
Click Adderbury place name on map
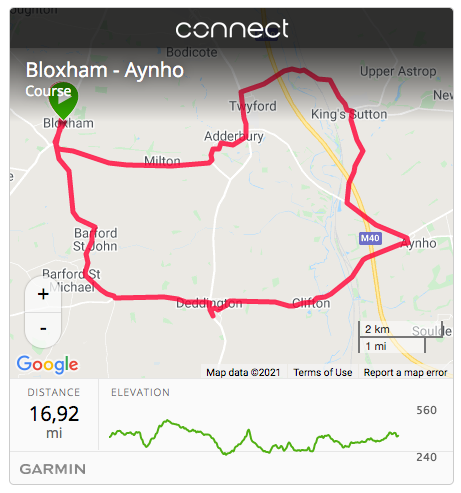click(234, 136)
